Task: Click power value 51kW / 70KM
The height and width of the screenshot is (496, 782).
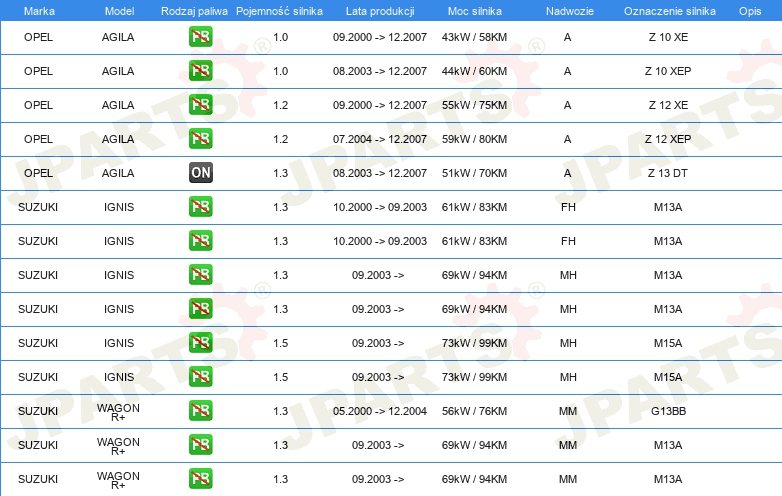Action: (x=474, y=173)
